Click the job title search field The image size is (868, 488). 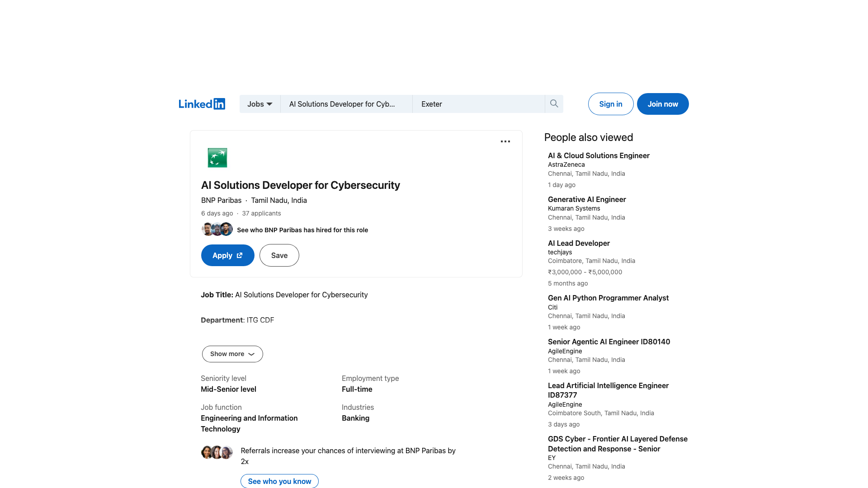click(346, 104)
